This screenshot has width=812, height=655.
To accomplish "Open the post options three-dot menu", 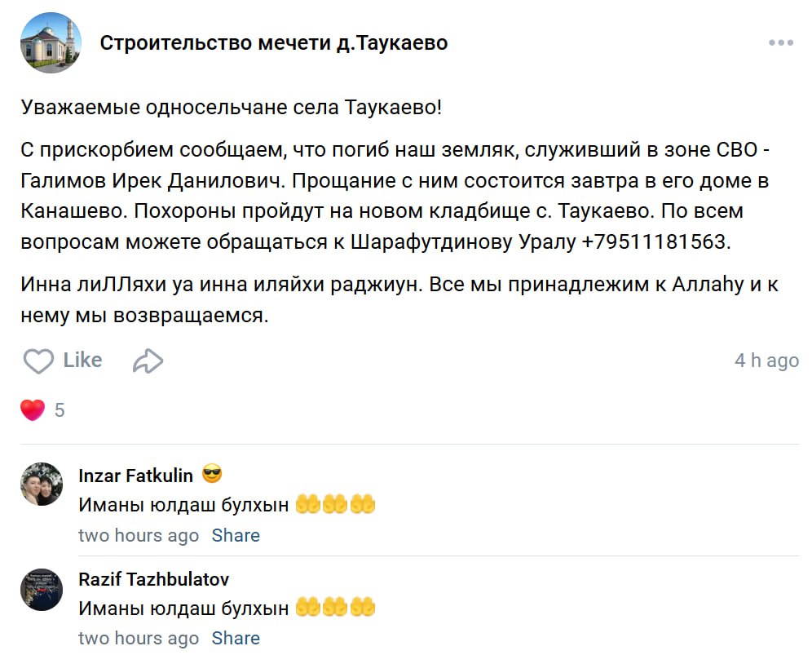I will pyautogui.click(x=780, y=43).
